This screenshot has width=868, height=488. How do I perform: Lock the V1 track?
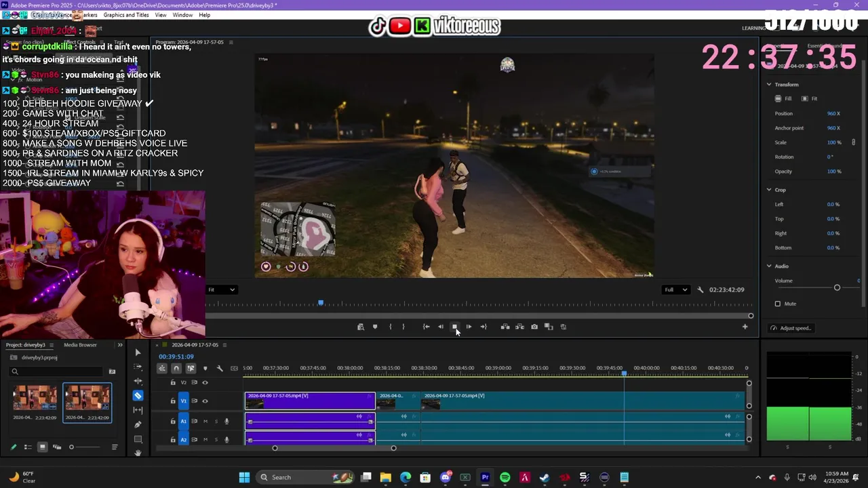[x=173, y=401]
